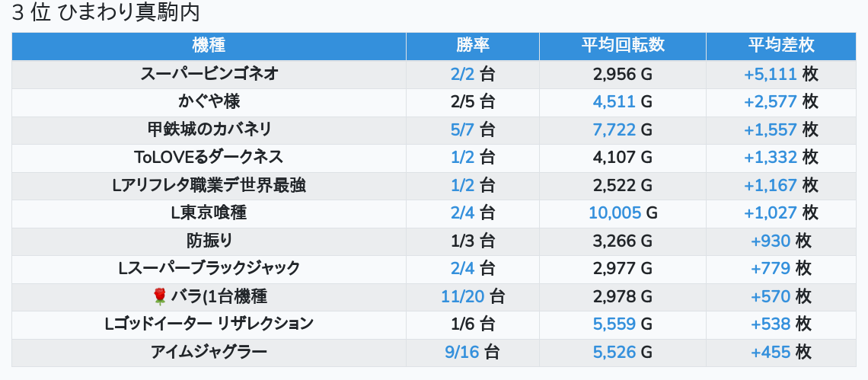
Task: Click the 3 位 ひまわり真駒内 heading
Action: point(105,13)
